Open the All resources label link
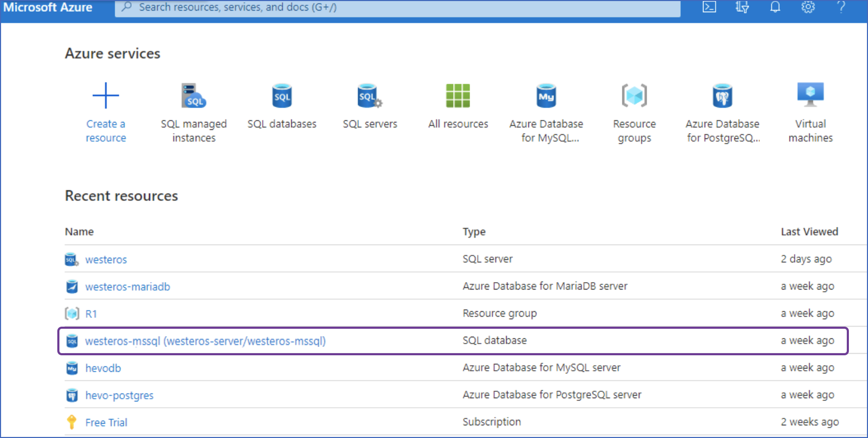 (458, 124)
